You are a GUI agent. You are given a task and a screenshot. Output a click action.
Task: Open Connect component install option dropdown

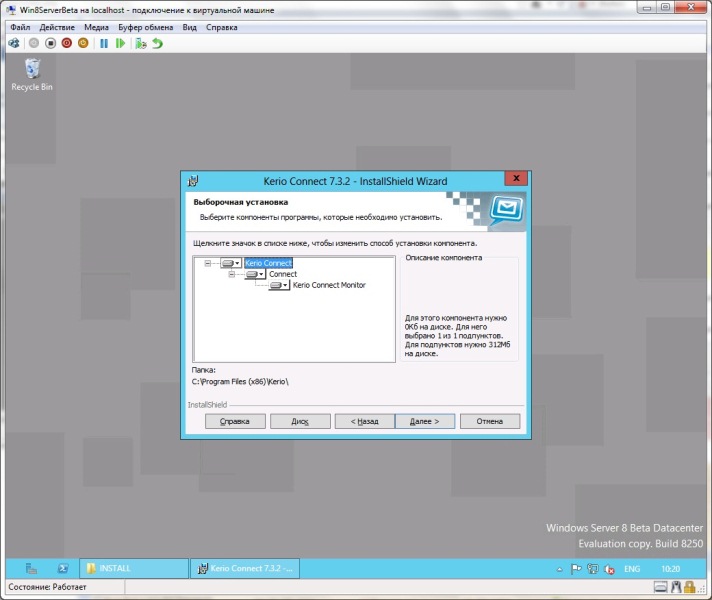tap(256, 274)
